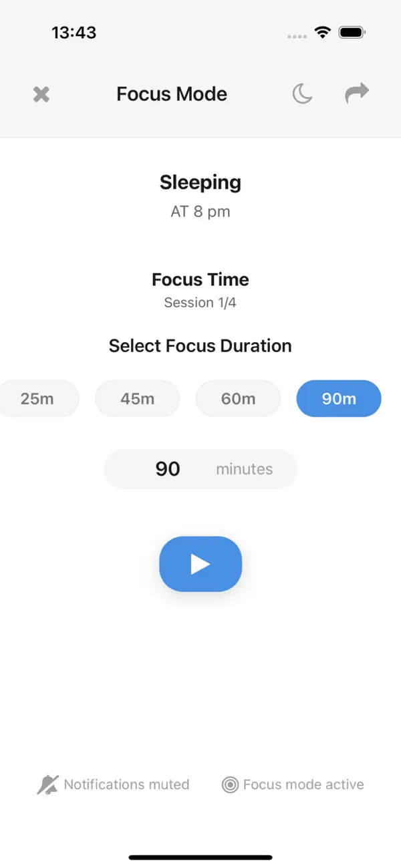Click the muted notifications icon
This screenshot has width=401, height=868.
[47, 783]
